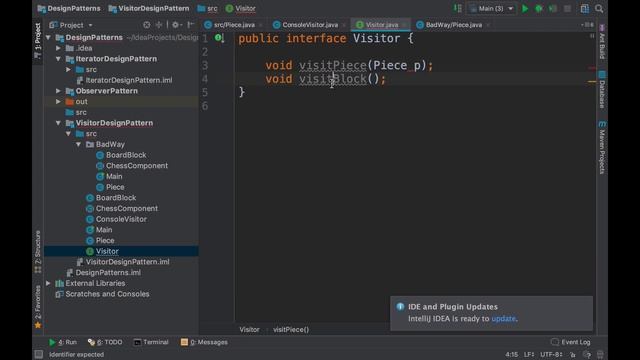Expand the ObserverPattern module
The height and width of the screenshot is (360, 640).
tap(58, 91)
